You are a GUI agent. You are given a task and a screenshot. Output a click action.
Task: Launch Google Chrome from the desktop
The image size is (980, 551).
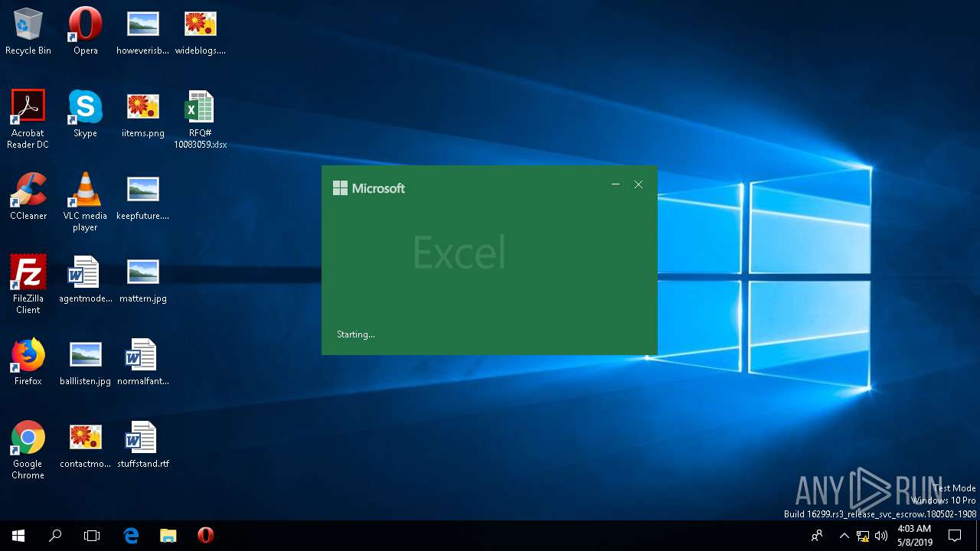pyautogui.click(x=28, y=450)
